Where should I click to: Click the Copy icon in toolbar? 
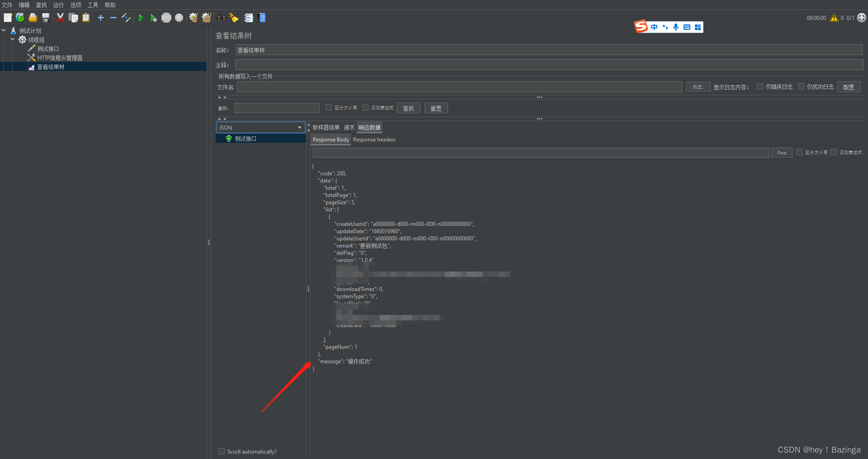(x=73, y=18)
